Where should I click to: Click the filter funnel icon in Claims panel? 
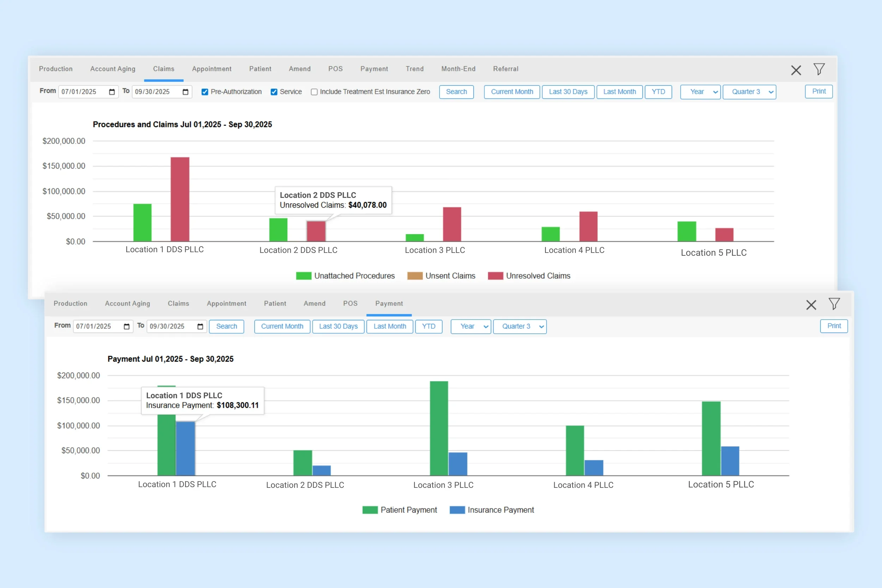pyautogui.click(x=818, y=69)
